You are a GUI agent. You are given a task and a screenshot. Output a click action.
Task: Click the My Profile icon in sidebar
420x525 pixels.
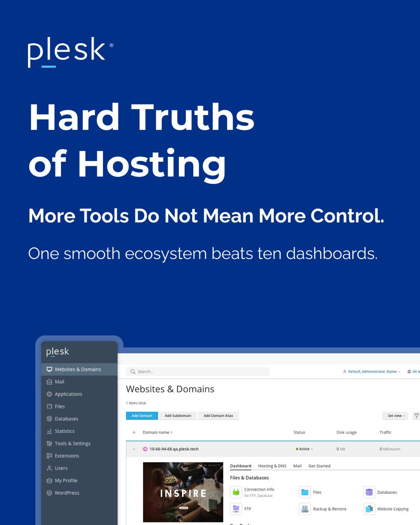[x=49, y=480]
